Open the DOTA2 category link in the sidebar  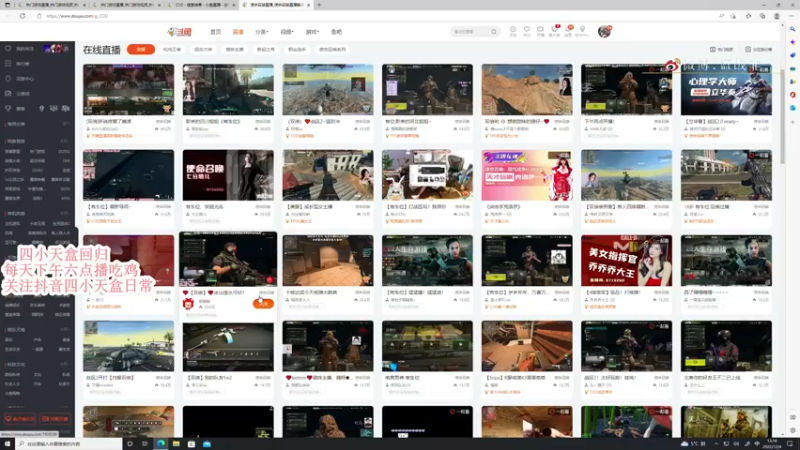[64, 152]
